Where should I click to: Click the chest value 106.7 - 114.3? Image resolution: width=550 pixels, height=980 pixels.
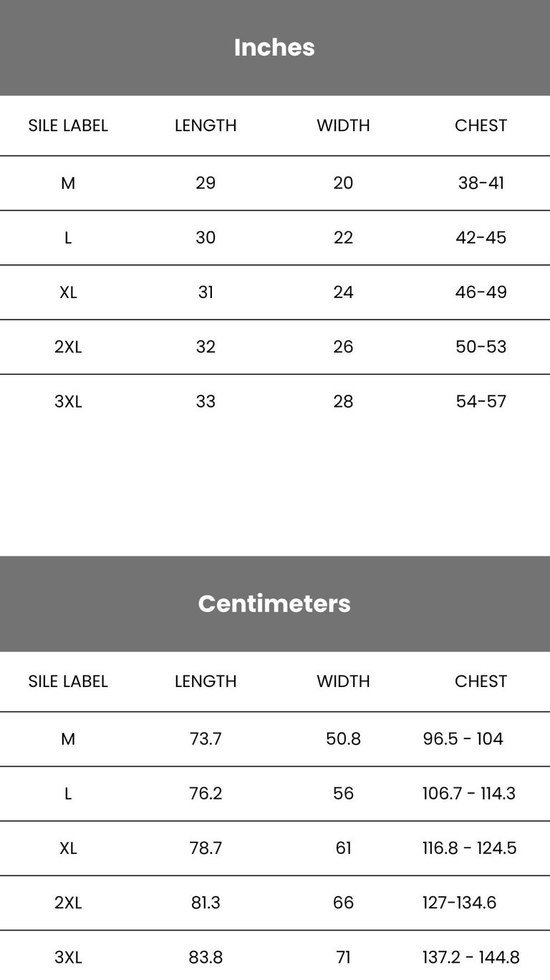pyautogui.click(x=469, y=793)
